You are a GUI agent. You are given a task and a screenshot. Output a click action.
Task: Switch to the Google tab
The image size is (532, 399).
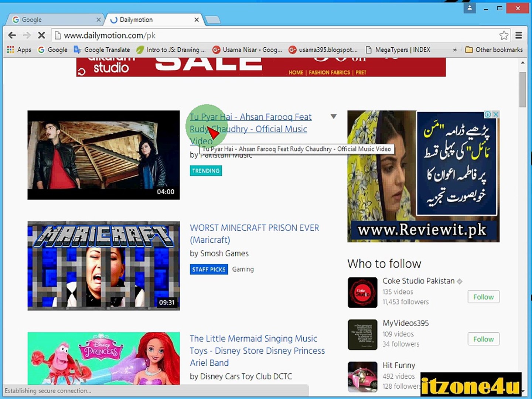(x=55, y=20)
